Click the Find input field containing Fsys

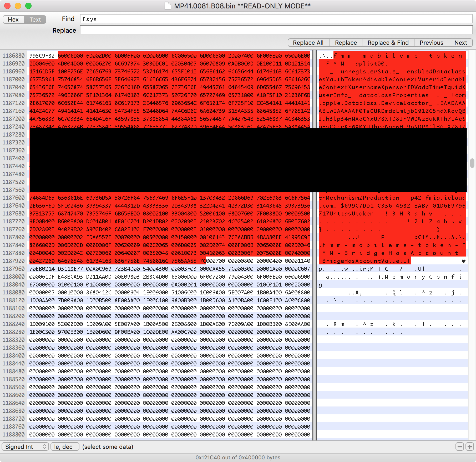[276, 19]
